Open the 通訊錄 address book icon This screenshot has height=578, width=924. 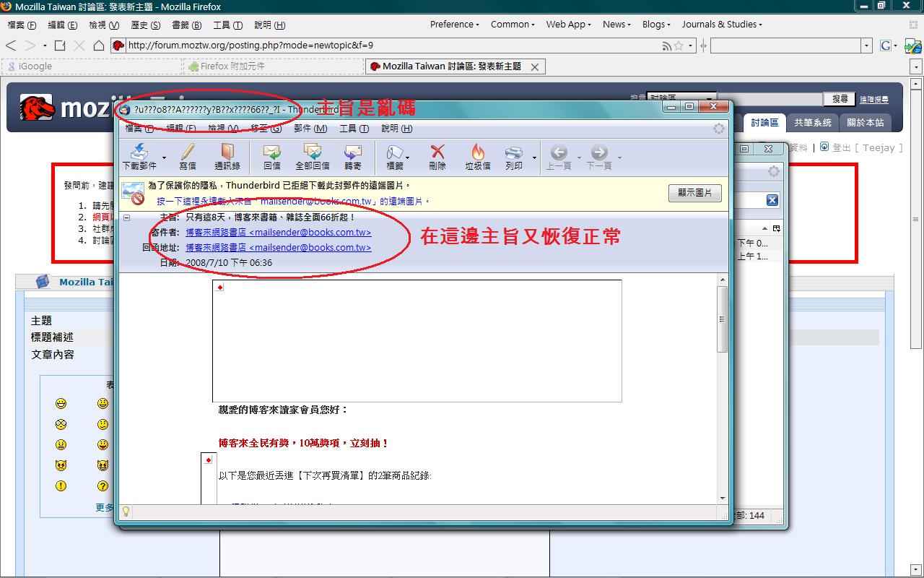coord(227,152)
